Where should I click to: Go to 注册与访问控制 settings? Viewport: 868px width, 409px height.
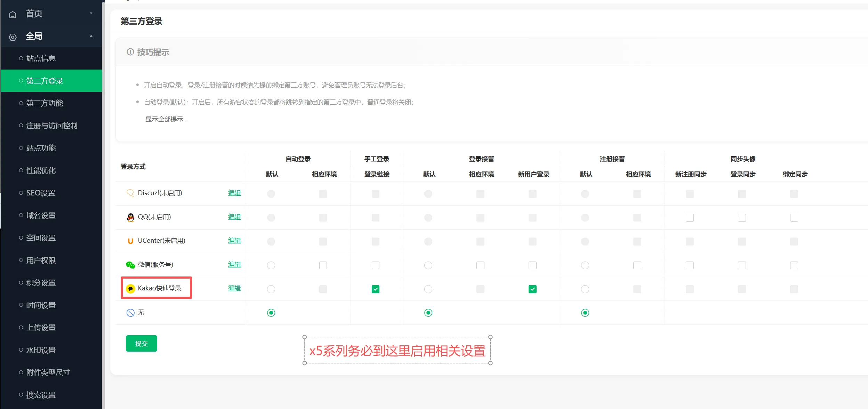pyautogui.click(x=51, y=126)
